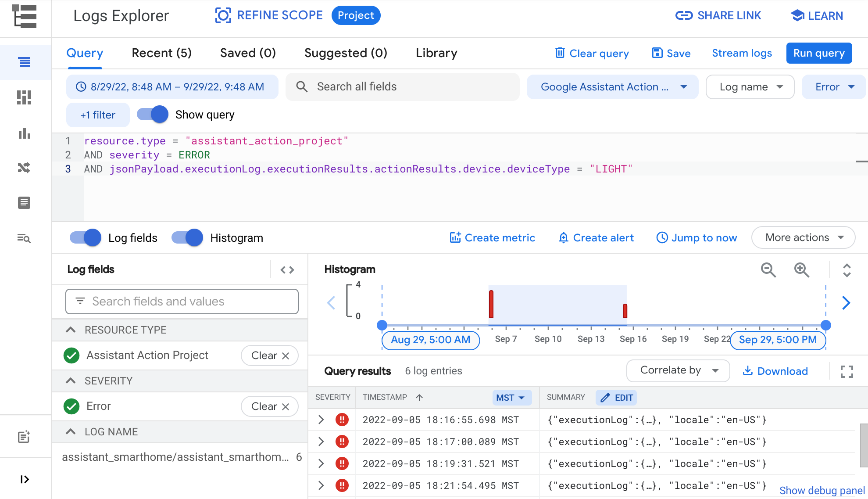Toggle the Histogram display on/off

186,238
